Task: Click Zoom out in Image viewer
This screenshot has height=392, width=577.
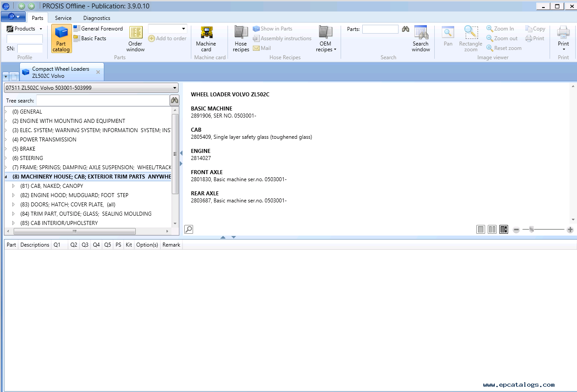Action: [x=502, y=38]
